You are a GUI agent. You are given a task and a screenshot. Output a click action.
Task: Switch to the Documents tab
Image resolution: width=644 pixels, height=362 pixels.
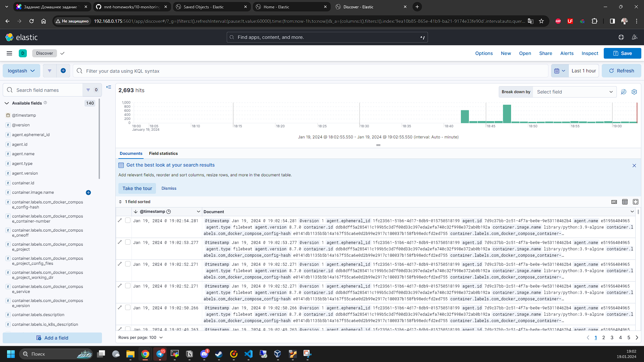[x=131, y=154]
